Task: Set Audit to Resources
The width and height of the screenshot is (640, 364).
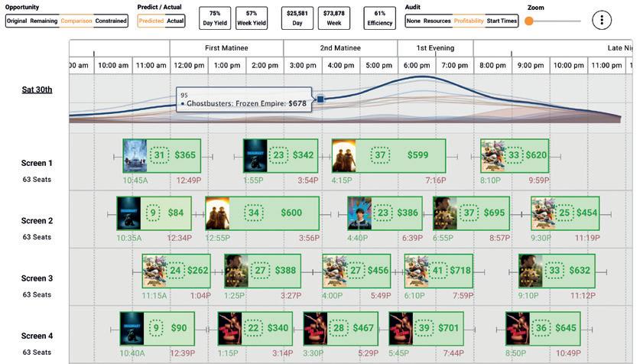Action: (437, 21)
